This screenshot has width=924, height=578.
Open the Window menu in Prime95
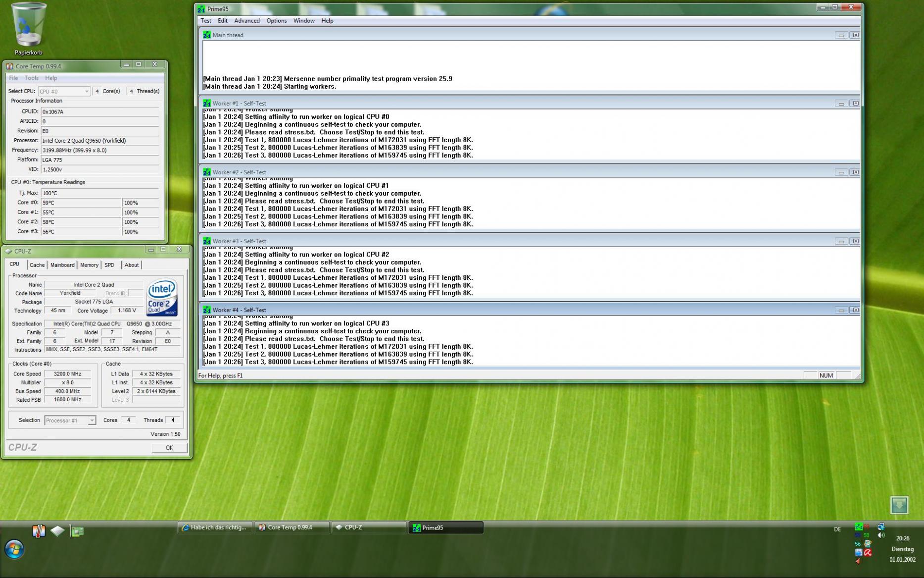(304, 21)
